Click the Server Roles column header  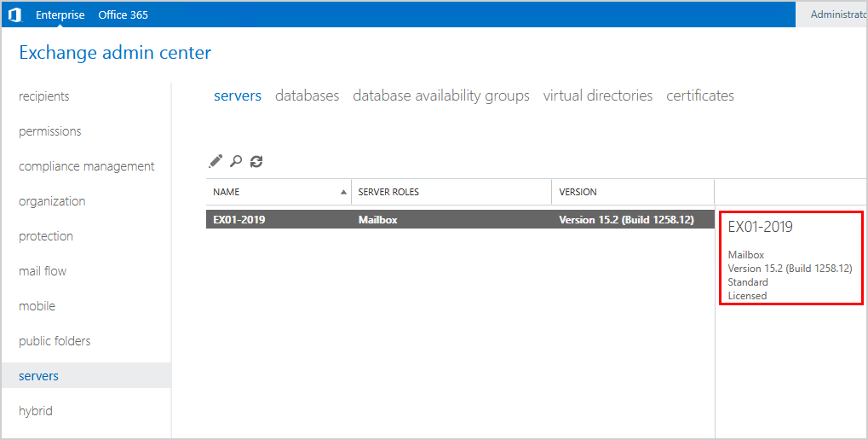(388, 192)
